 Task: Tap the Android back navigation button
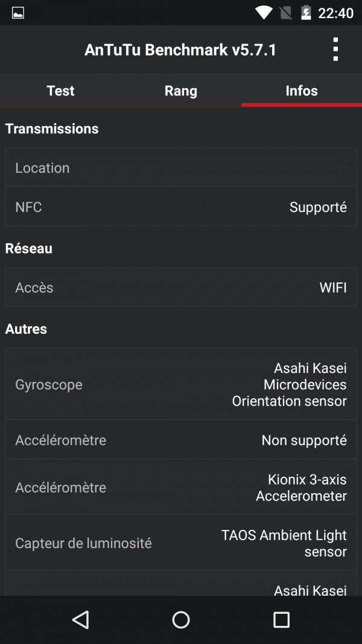click(80, 619)
